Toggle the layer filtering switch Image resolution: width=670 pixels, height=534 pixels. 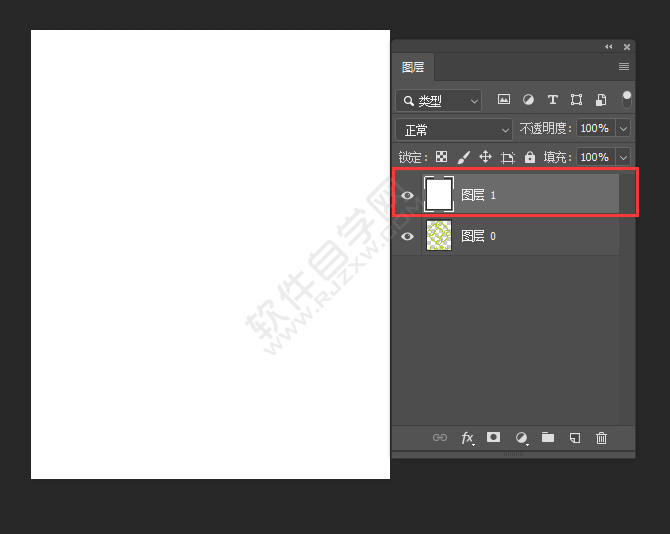pos(626,100)
